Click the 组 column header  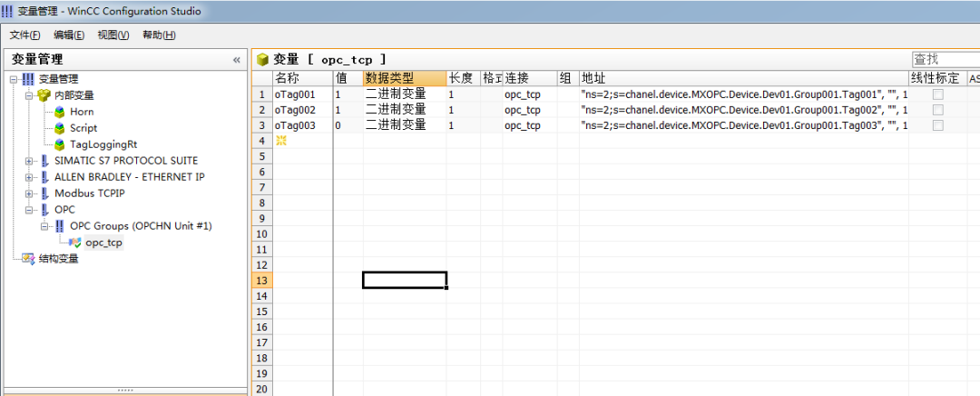[x=568, y=78]
